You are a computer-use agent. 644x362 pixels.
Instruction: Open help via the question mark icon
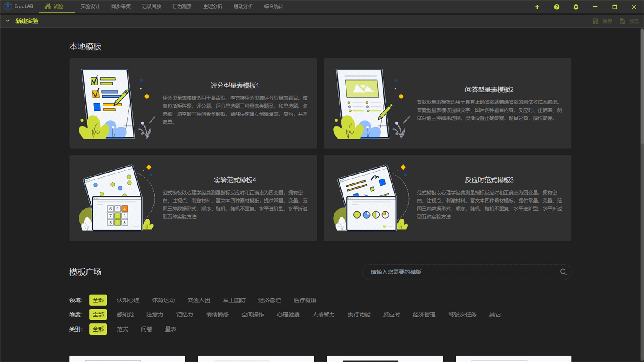pos(556,7)
